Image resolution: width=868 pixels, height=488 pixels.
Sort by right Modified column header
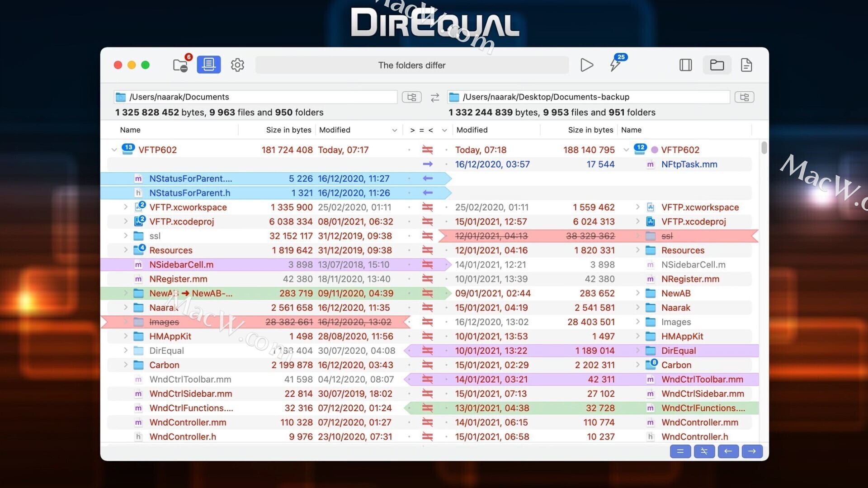coord(472,130)
